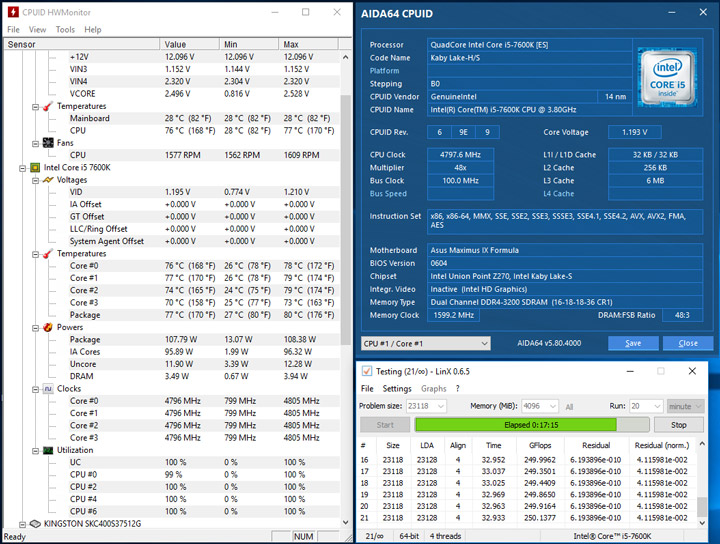
Task: Click the Powers flame icon
Action: 48,327
